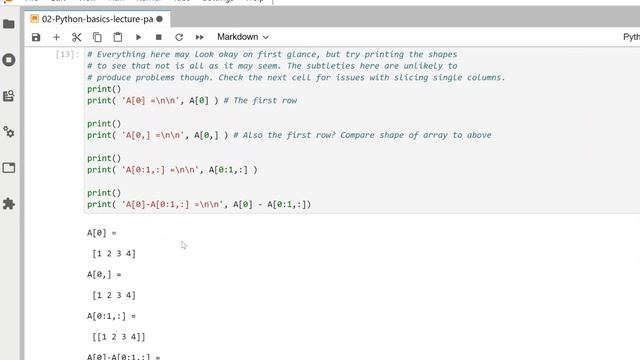Click the last code line with A[0] - A[0:1,:]
Viewport: 640px width, 360px height.
coord(199,204)
